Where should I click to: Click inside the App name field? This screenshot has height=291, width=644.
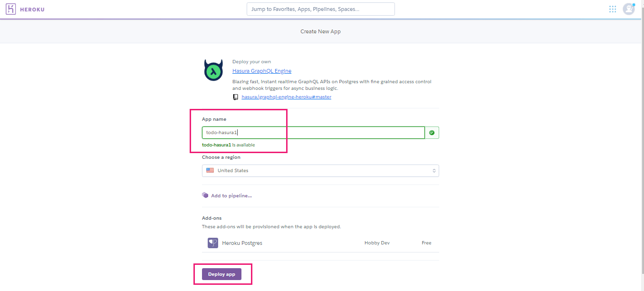click(314, 133)
